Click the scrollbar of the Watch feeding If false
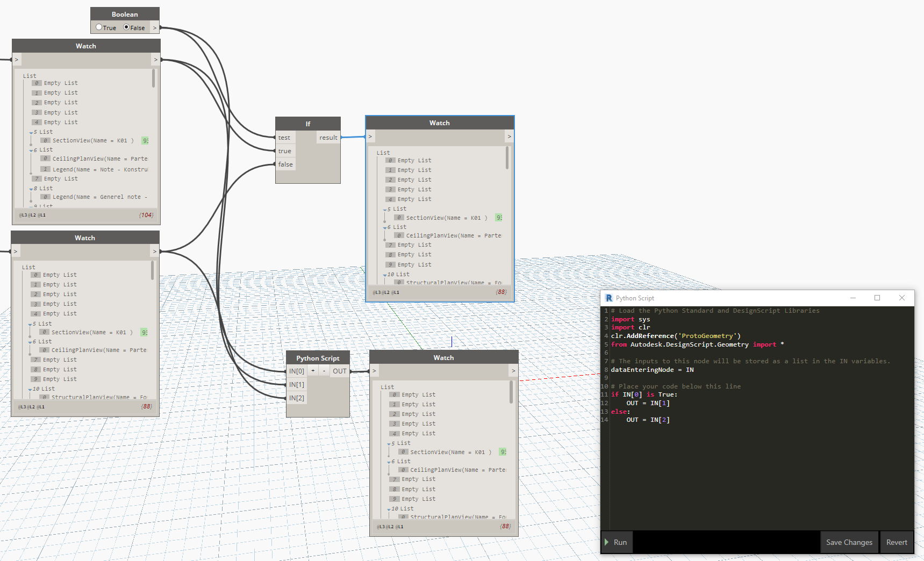Screen dimensions: 924x561 click(152, 270)
